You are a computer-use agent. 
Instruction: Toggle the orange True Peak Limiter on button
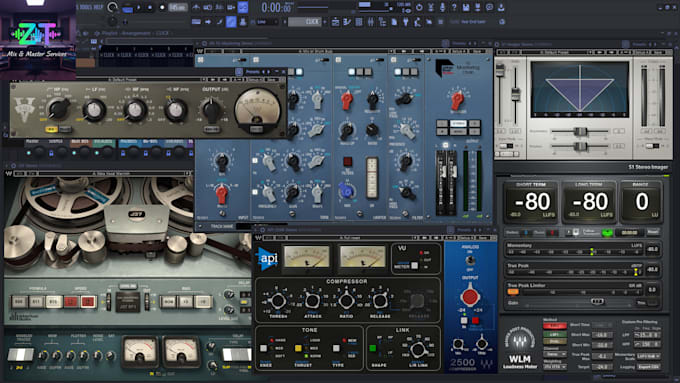click(x=513, y=292)
